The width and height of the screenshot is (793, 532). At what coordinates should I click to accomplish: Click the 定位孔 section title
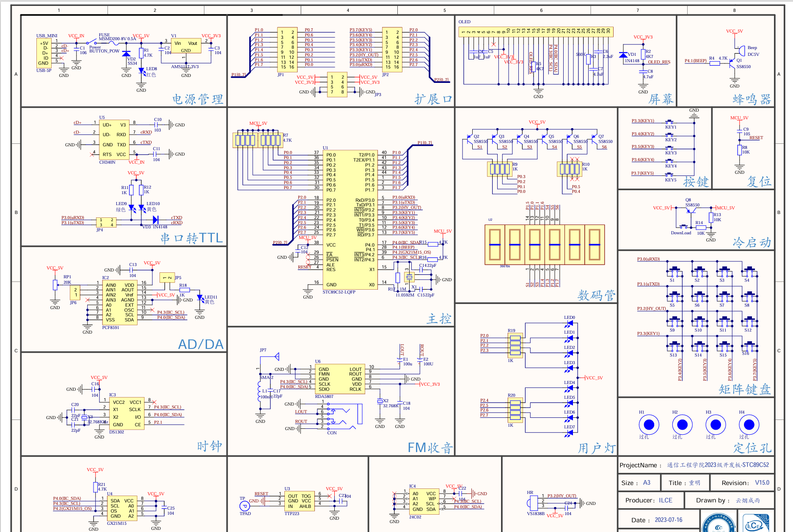coord(752,447)
